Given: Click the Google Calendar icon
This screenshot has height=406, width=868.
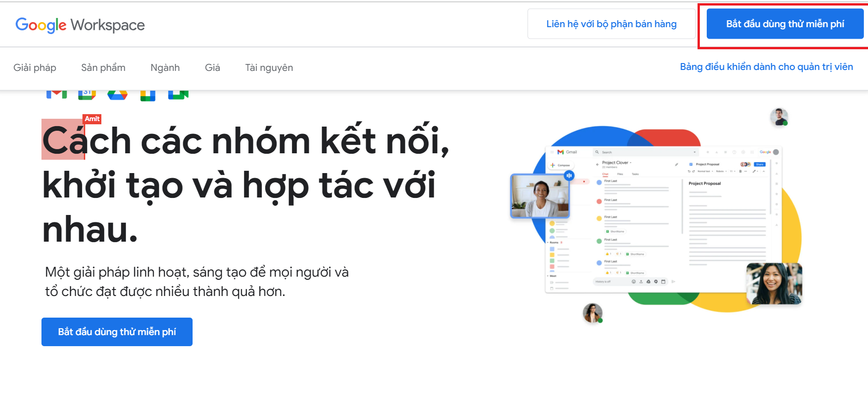Looking at the screenshot, I should point(87,94).
